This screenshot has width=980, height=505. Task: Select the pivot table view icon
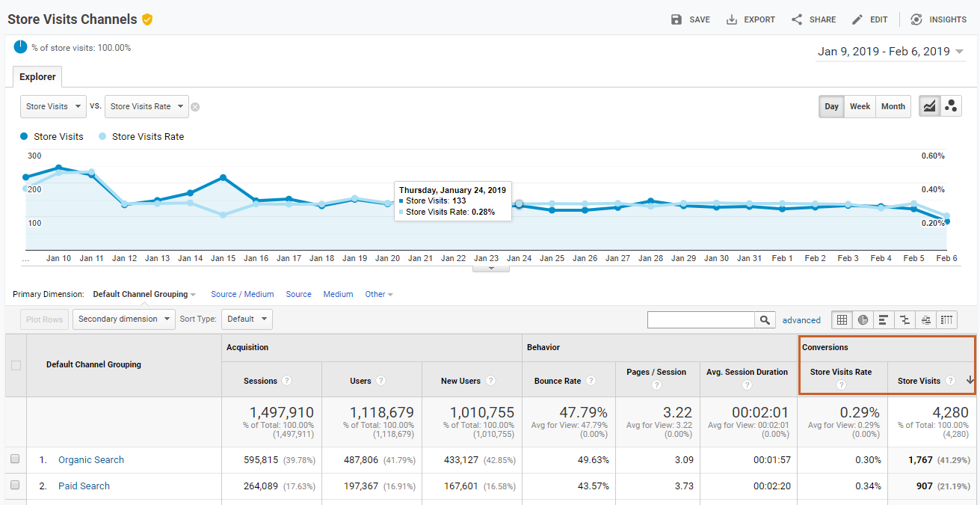(x=946, y=319)
